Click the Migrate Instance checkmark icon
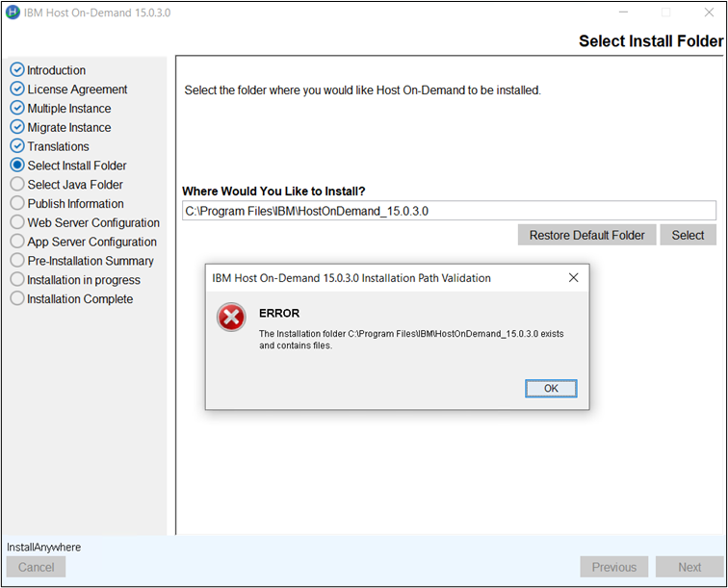728x588 pixels. (16, 127)
